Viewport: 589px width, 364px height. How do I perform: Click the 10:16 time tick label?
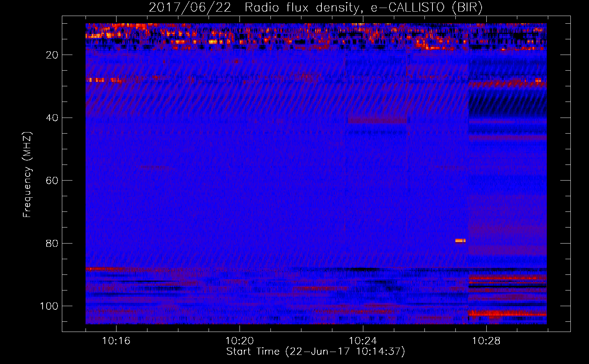[x=116, y=341]
